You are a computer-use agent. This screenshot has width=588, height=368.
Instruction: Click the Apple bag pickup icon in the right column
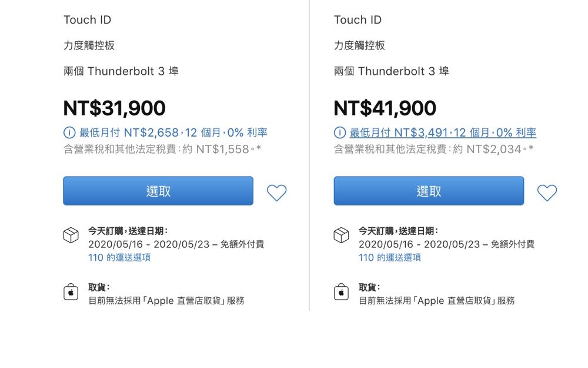(341, 292)
